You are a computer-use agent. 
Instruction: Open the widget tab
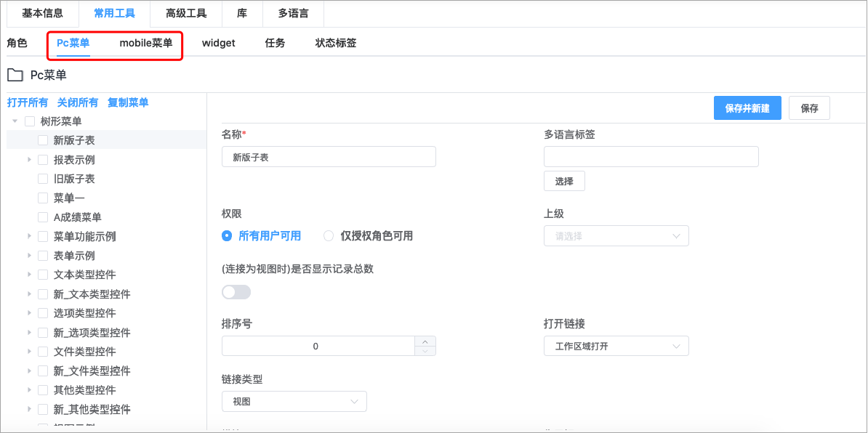coord(218,43)
